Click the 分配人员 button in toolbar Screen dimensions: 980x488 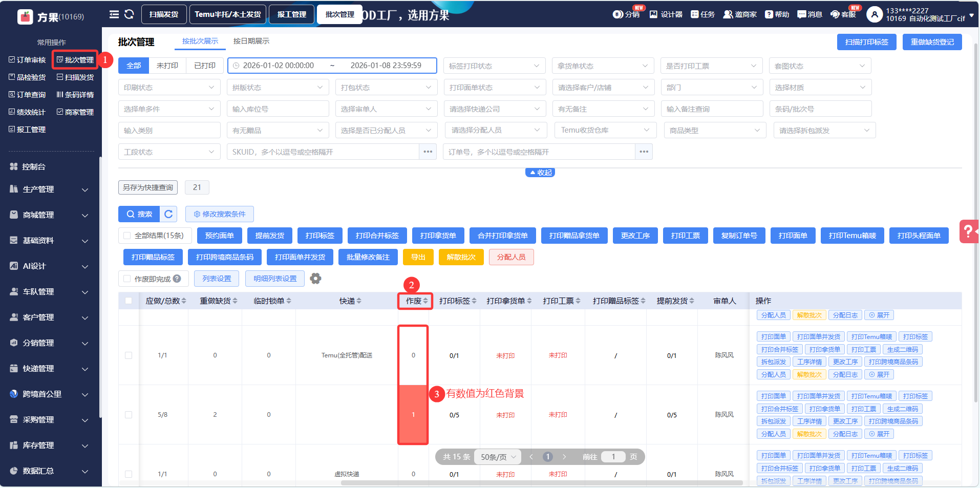512,257
